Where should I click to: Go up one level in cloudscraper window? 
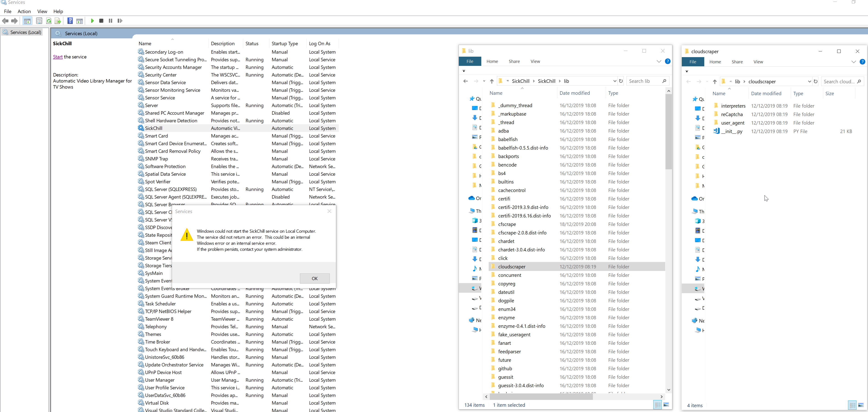click(x=715, y=81)
